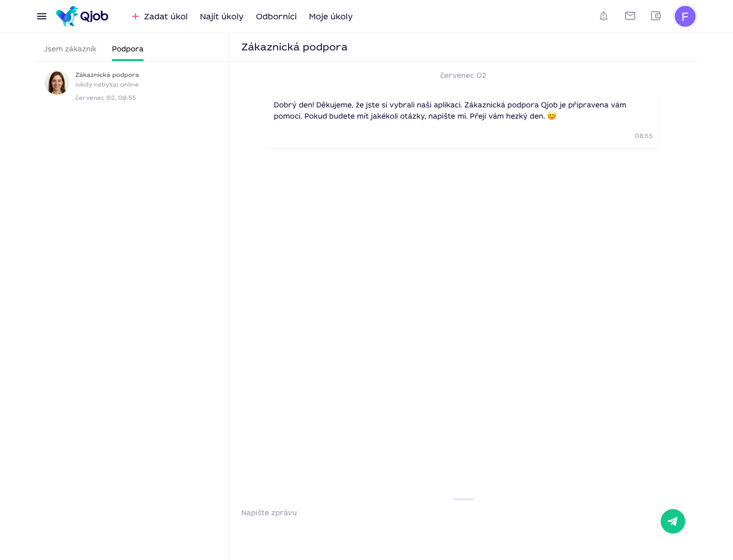Click the Qjob logo
733x560 pixels.
tap(82, 16)
